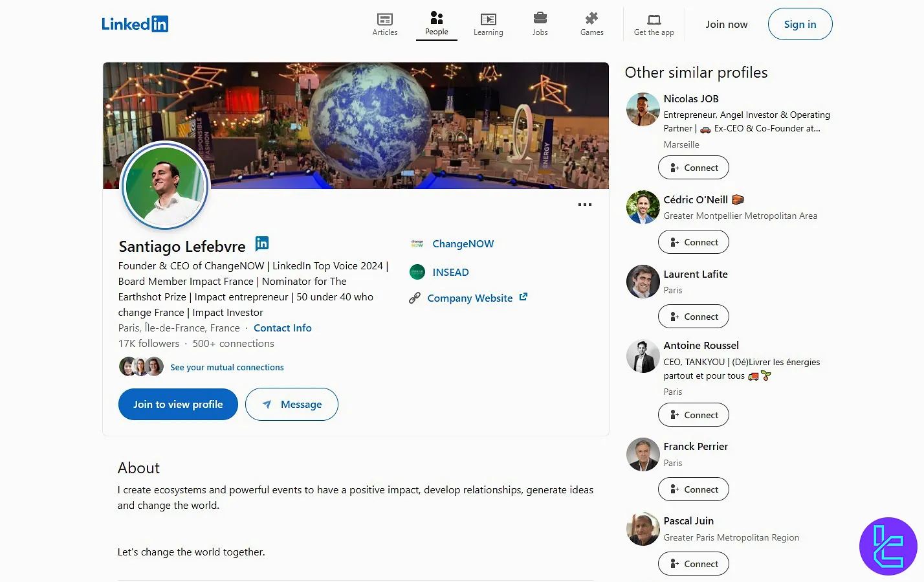The height and width of the screenshot is (582, 924).
Task: Connect with Pascal Juin
Action: pos(694,564)
